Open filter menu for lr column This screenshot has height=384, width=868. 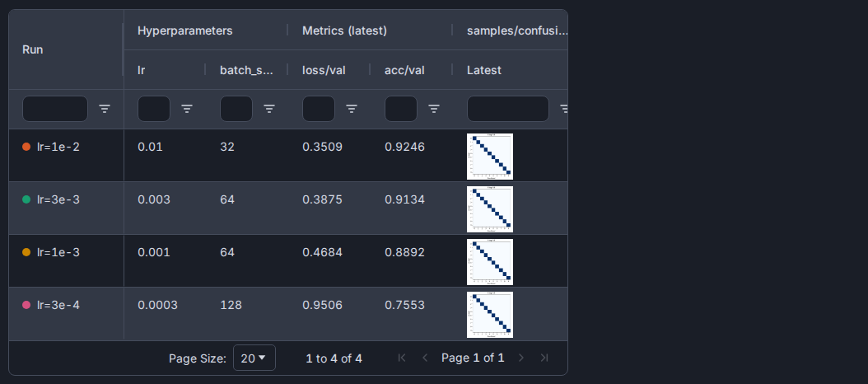pos(187,109)
